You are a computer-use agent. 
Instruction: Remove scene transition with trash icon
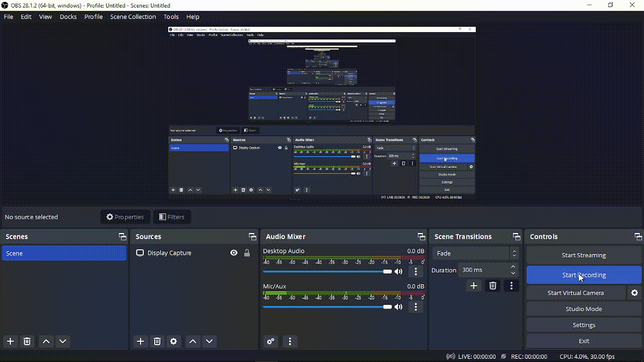[493, 286]
